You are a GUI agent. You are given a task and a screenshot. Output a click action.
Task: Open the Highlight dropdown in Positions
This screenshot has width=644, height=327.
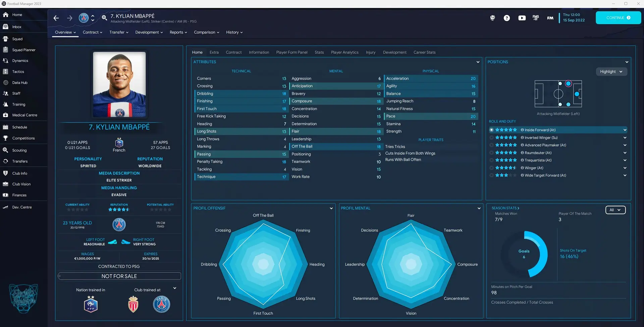(611, 72)
